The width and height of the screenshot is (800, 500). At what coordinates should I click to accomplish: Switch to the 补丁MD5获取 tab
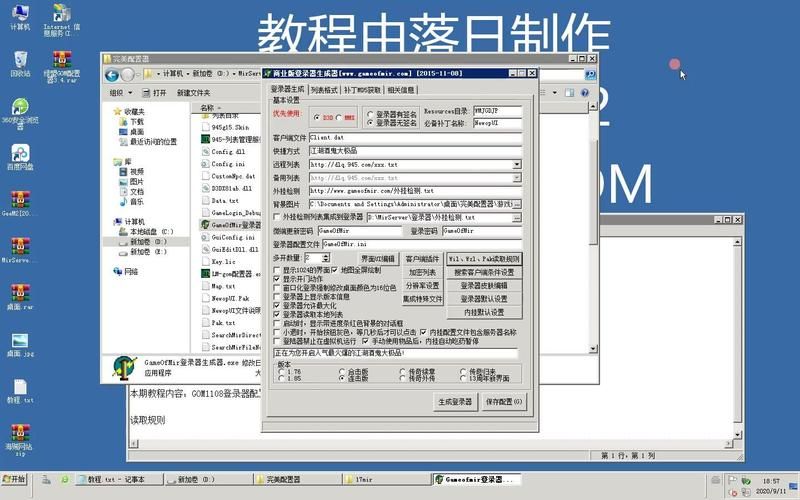point(362,90)
